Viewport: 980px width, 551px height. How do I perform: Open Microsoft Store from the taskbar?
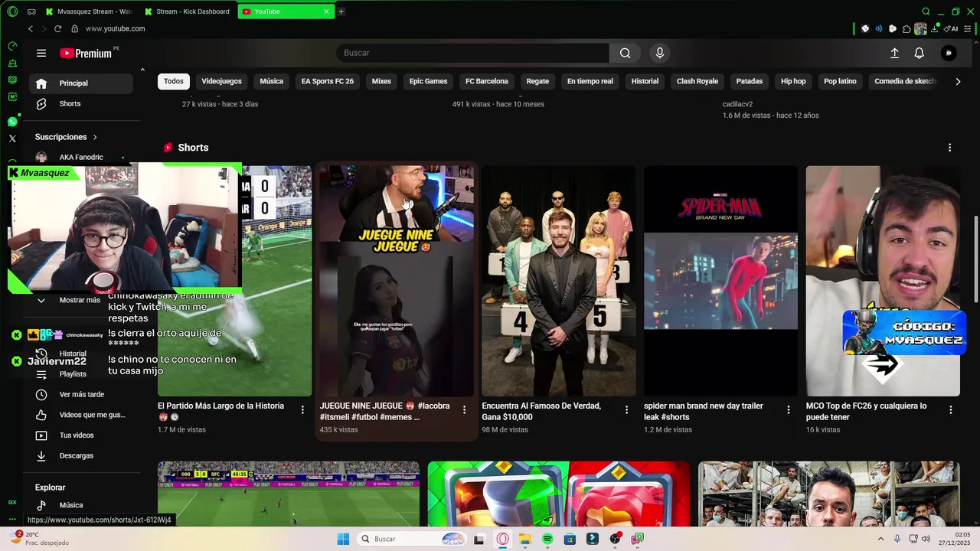(x=570, y=539)
